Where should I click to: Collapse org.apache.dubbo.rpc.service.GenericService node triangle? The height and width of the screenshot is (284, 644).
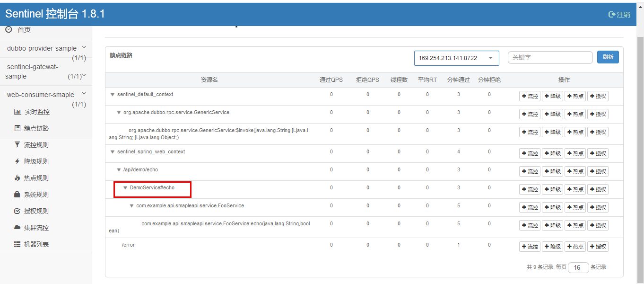pos(119,113)
